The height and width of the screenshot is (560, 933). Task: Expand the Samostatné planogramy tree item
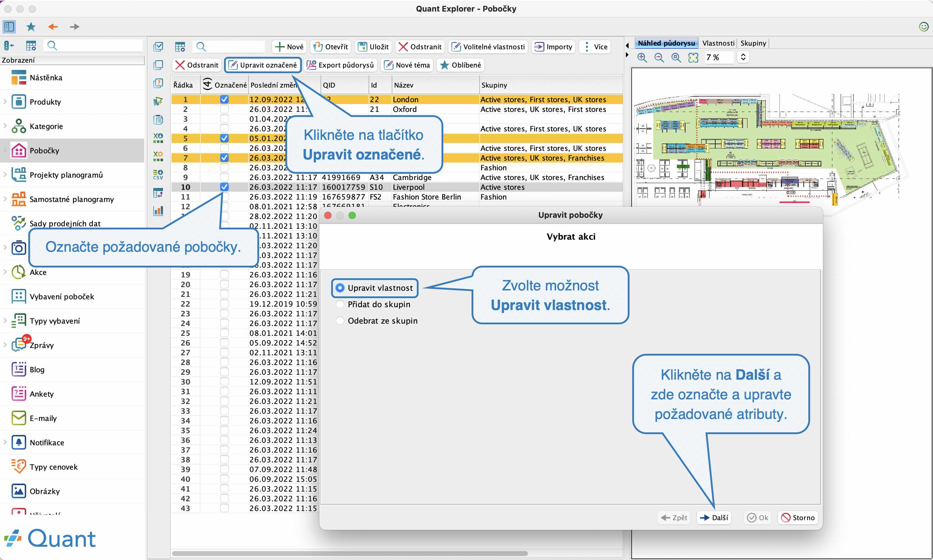(x=5, y=199)
